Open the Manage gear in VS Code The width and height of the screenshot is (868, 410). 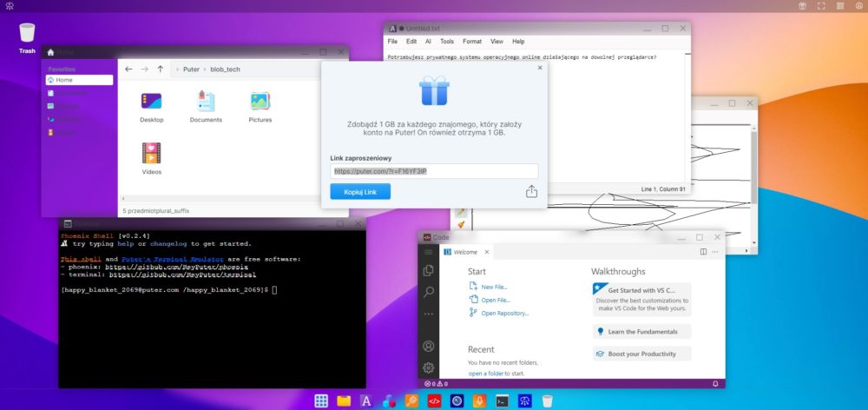click(x=429, y=367)
